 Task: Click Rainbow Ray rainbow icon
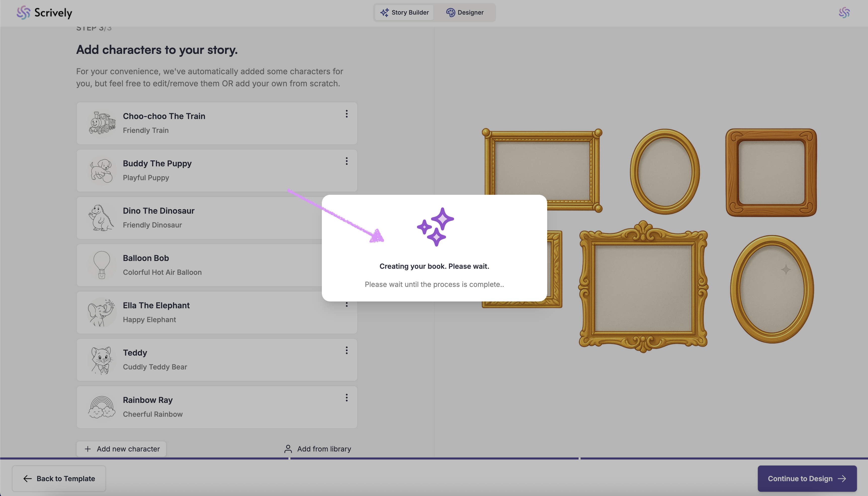click(x=102, y=407)
